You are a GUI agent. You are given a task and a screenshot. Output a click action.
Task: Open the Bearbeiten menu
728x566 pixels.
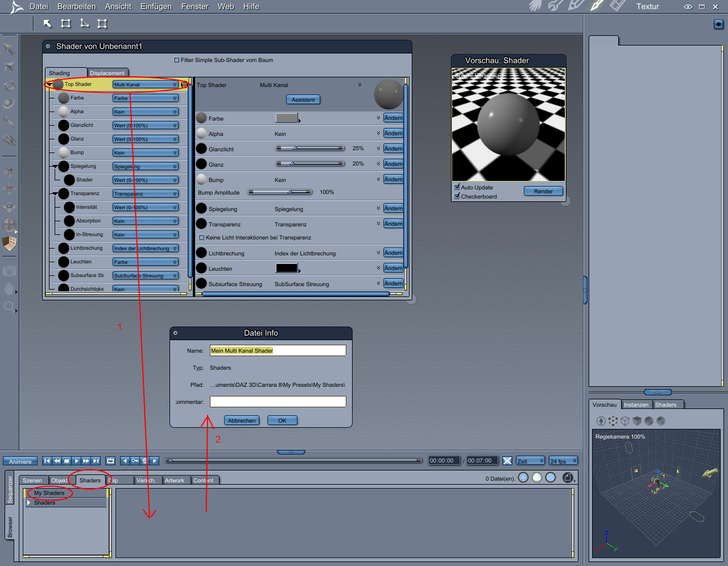(77, 7)
